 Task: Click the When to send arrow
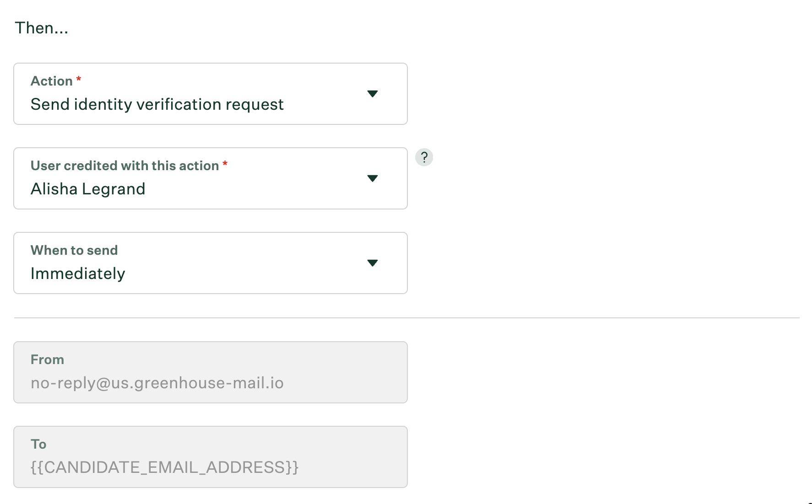(x=373, y=263)
